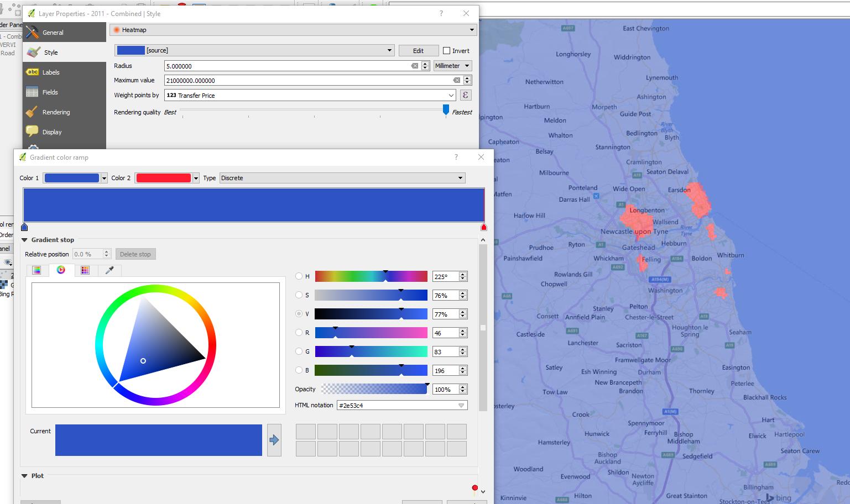The image size is (850, 504).
Task: Click the Edit color ramp button
Action: [418, 50]
